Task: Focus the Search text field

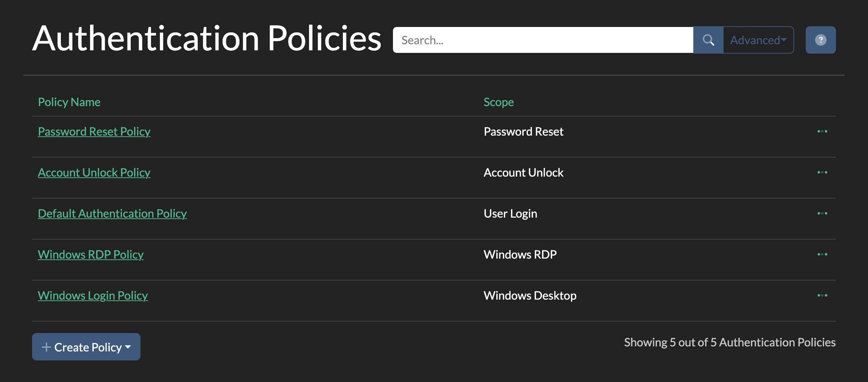Action: (x=543, y=40)
